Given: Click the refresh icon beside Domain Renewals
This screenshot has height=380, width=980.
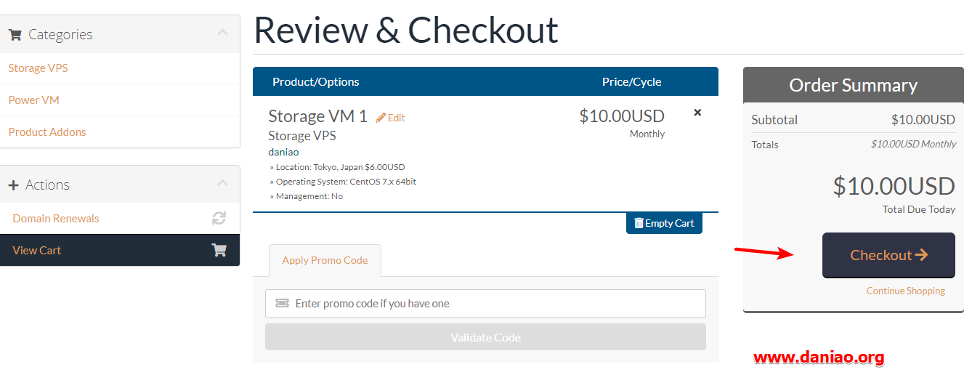Looking at the screenshot, I should (x=219, y=218).
